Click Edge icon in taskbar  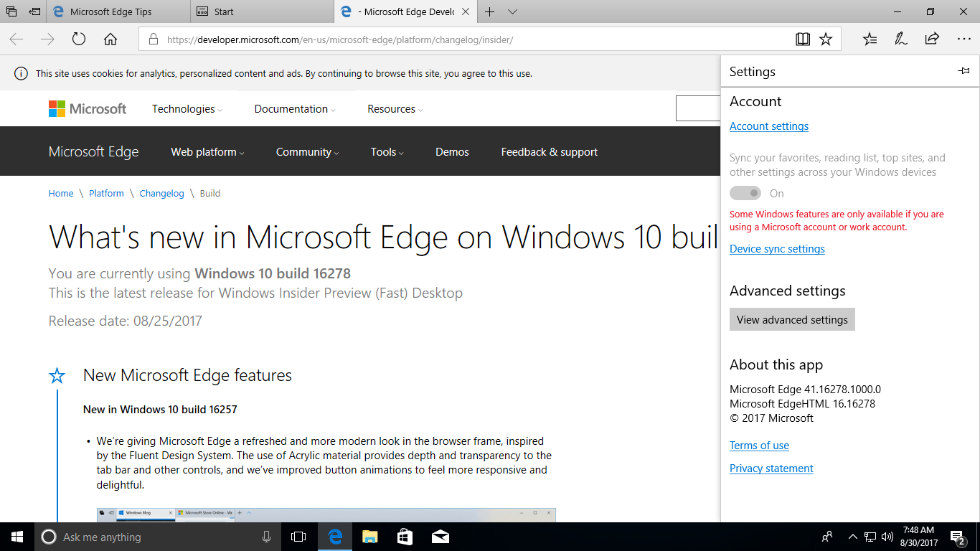335,537
